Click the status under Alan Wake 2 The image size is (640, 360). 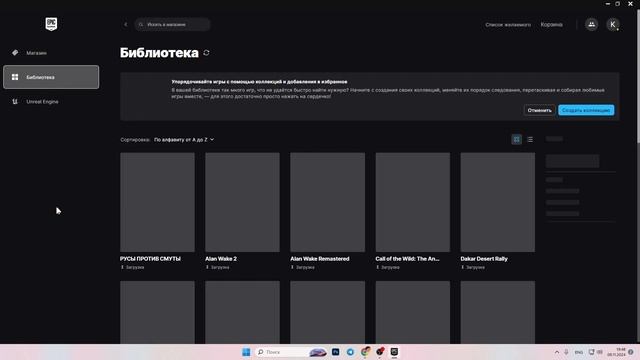(x=217, y=267)
